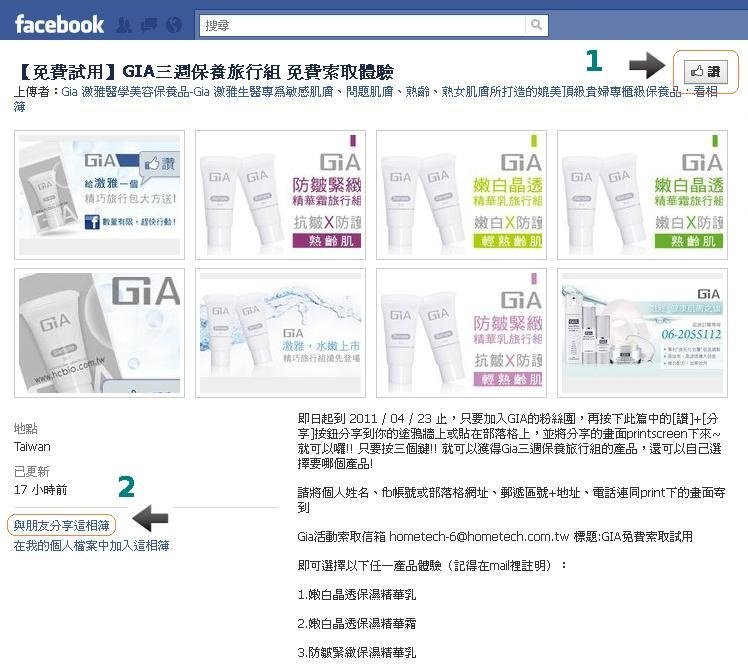Open the messages icon

(x=149, y=25)
